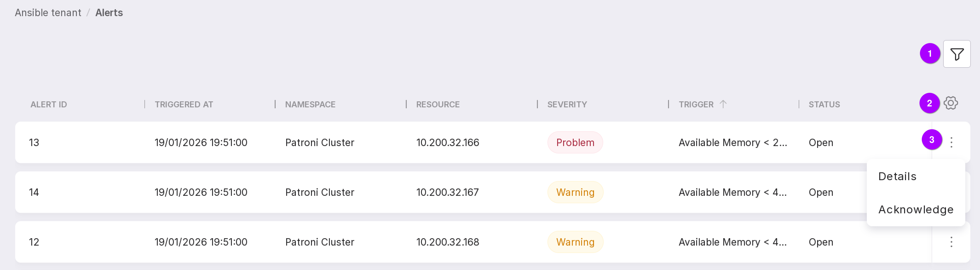Open kebab menu for alert 12
This screenshot has height=270, width=980.
[x=951, y=242]
